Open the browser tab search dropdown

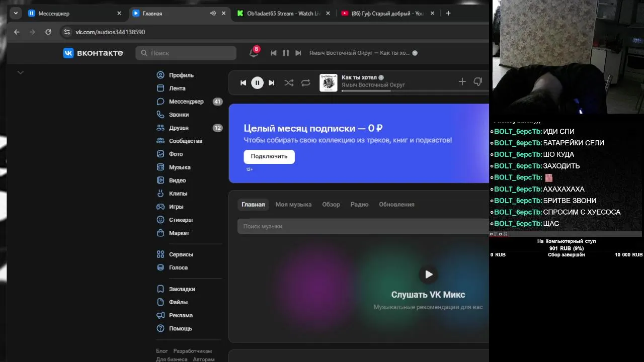click(x=16, y=14)
